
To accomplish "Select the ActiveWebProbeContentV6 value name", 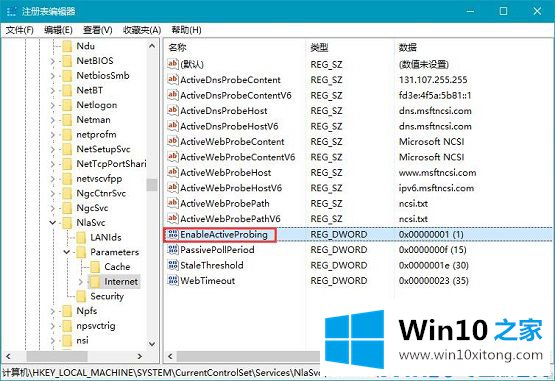I will (x=238, y=157).
